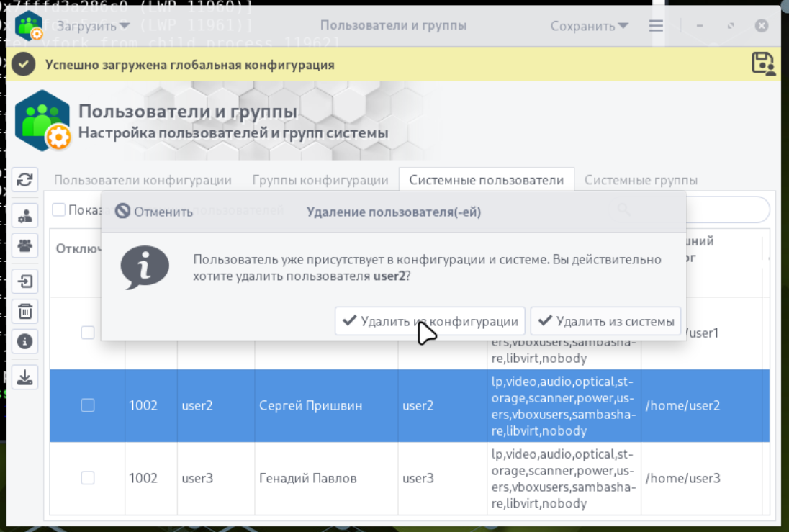Click the Отключ column header
The height and width of the screenshot is (532, 789).
click(x=78, y=248)
